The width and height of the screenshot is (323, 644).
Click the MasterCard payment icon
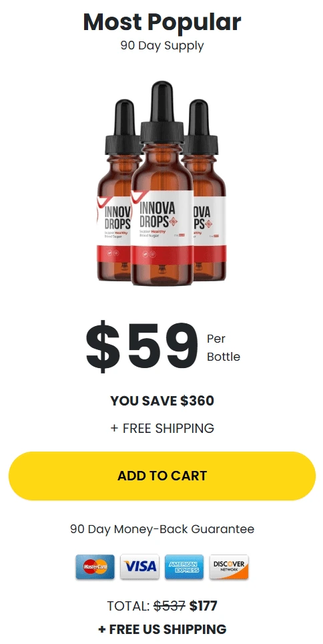pyautogui.click(x=95, y=567)
